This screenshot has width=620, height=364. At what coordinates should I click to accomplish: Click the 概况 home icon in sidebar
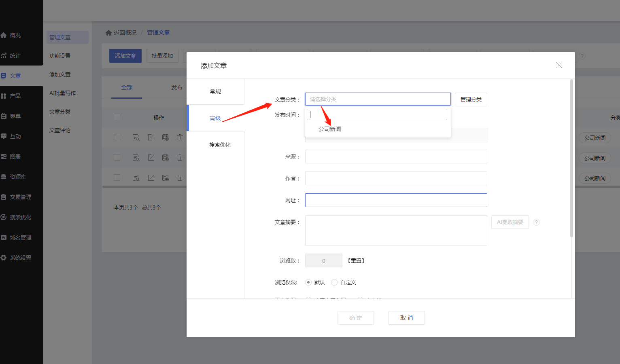click(x=4, y=35)
